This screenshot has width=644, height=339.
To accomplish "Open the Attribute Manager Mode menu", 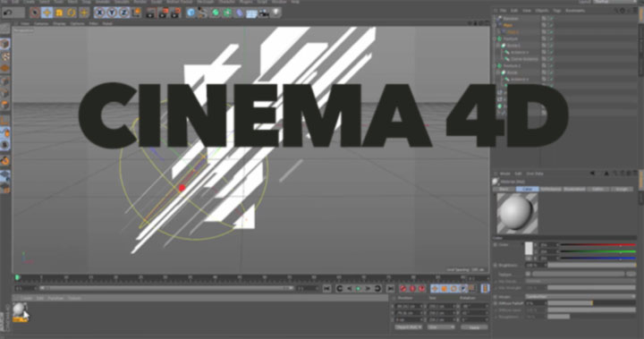I will point(504,174).
